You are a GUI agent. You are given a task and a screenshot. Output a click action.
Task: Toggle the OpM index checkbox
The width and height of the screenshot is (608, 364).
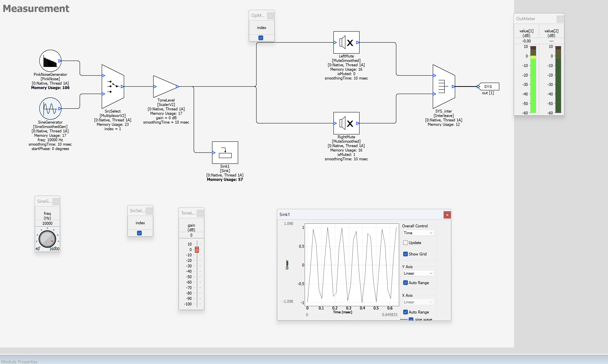[x=261, y=38]
